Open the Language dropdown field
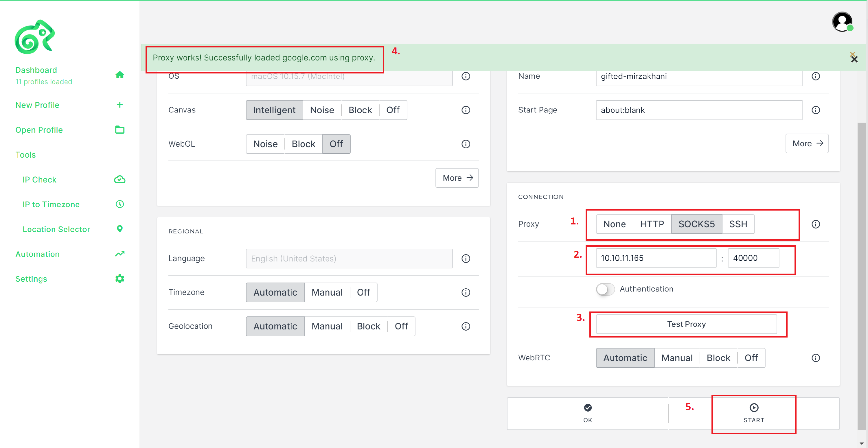 pos(349,258)
